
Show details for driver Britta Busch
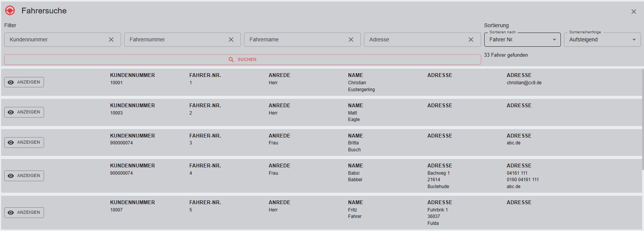24,143
